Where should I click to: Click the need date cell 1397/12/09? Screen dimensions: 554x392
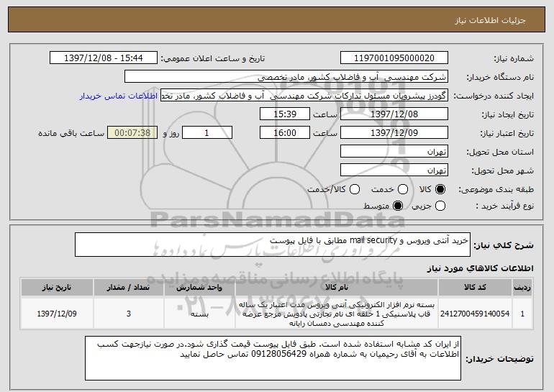click(x=57, y=314)
